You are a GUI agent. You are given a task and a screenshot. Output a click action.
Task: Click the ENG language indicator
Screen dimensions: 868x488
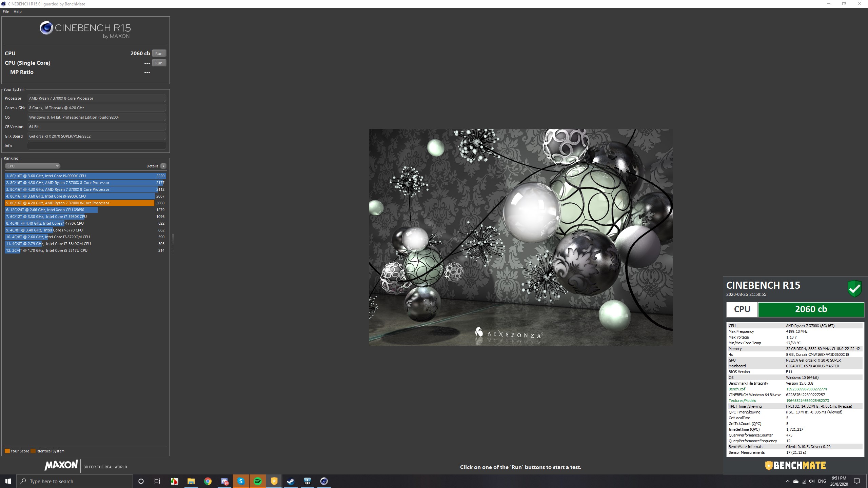click(822, 481)
